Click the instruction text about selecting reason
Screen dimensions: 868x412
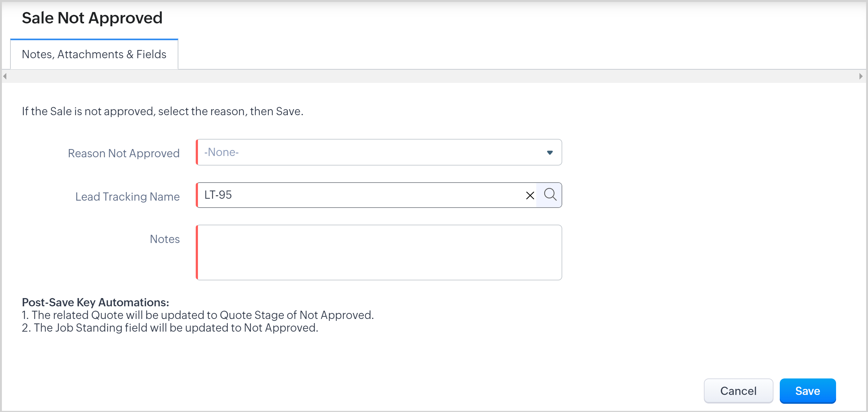click(163, 111)
